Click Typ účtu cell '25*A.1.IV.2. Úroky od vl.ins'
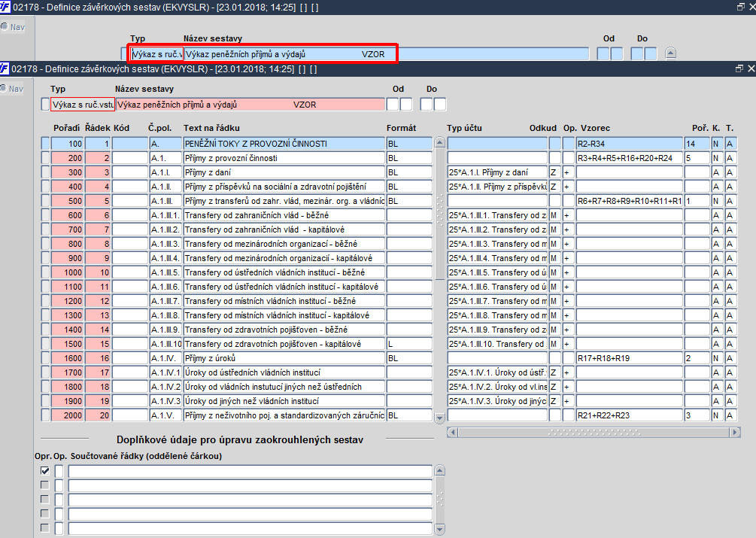The height and width of the screenshot is (538, 756). tap(497, 387)
